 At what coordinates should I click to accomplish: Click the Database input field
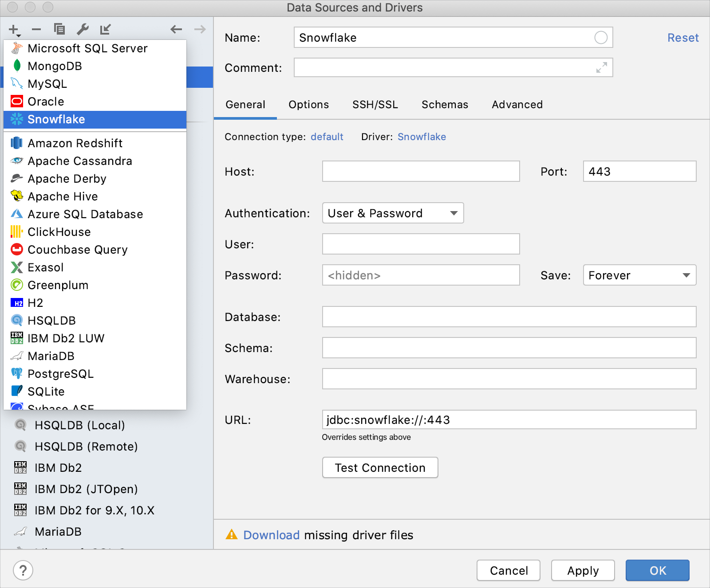(509, 317)
